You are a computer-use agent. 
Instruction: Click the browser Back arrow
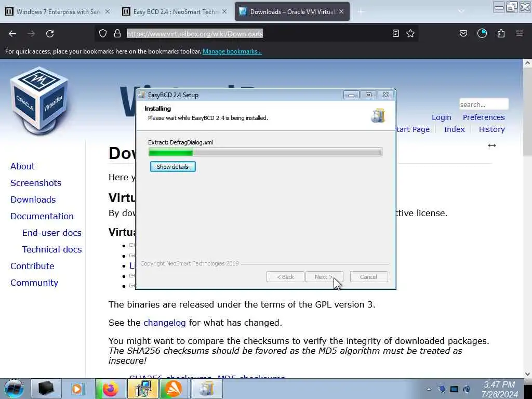point(12,34)
